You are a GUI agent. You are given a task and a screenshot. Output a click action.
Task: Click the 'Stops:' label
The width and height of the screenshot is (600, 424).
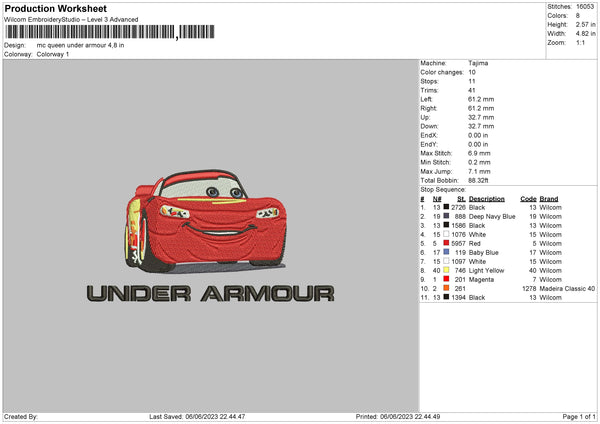(x=429, y=81)
